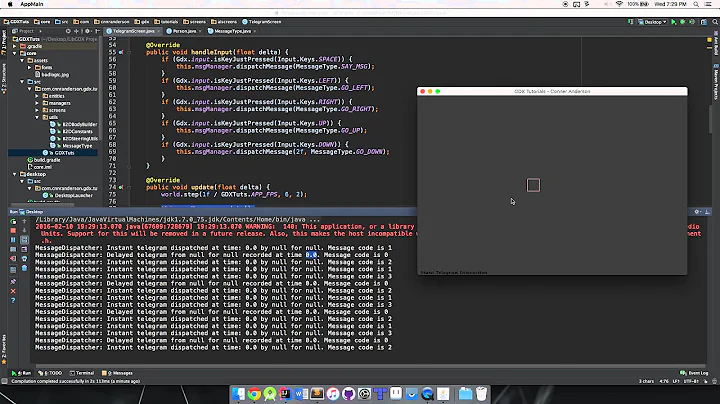Click the square body in GDX Tutorials window

(533, 185)
